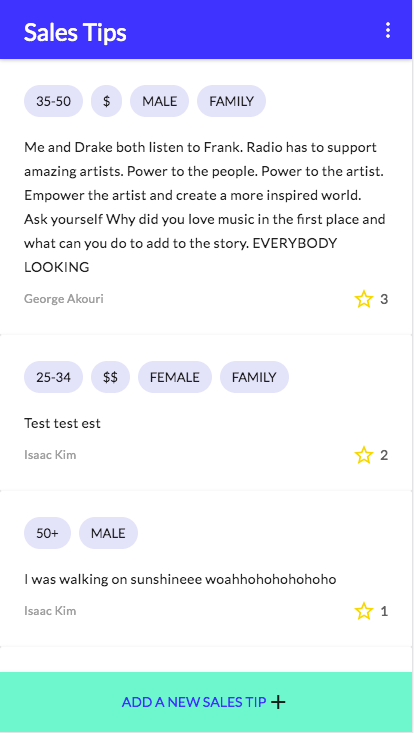The image size is (414, 733).
Task: Click the Sales Tips header title
Action: 75,32
